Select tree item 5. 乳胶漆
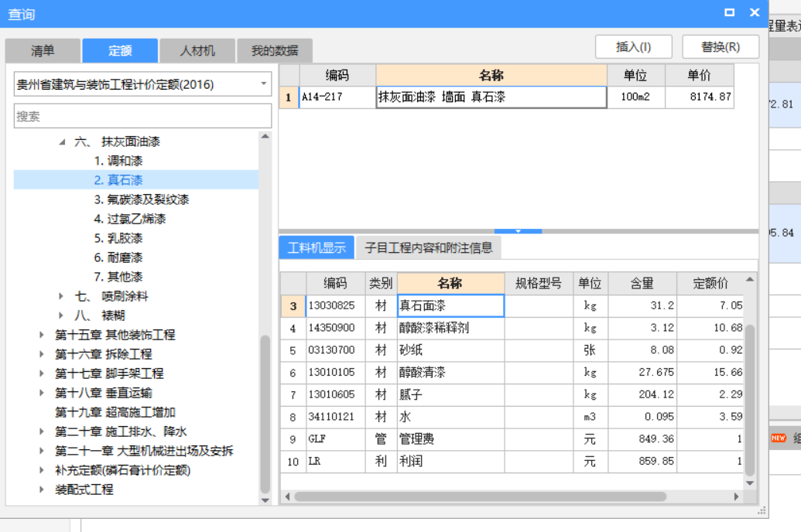Image resolution: width=801 pixels, height=532 pixels. tap(118, 238)
